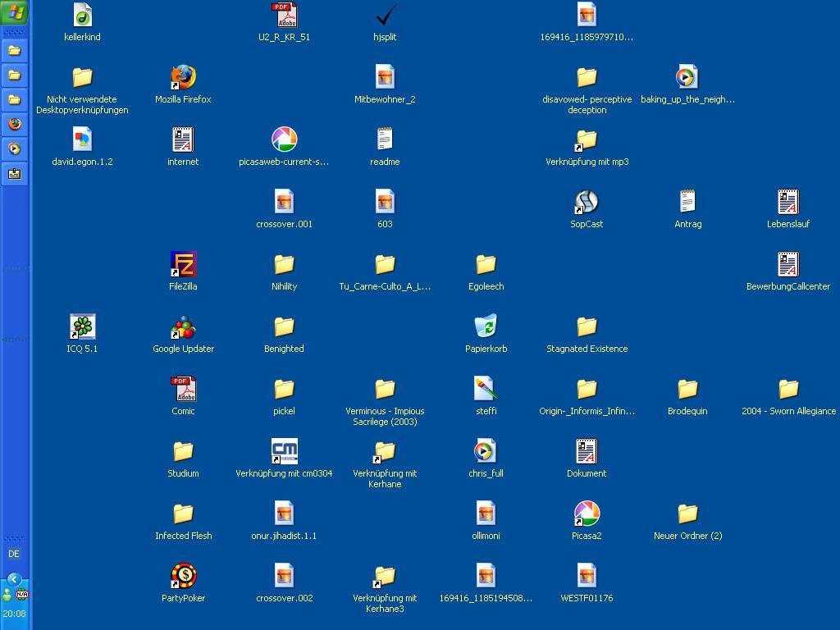
Task: Select the Stagnated Existence folder
Action: [587, 327]
